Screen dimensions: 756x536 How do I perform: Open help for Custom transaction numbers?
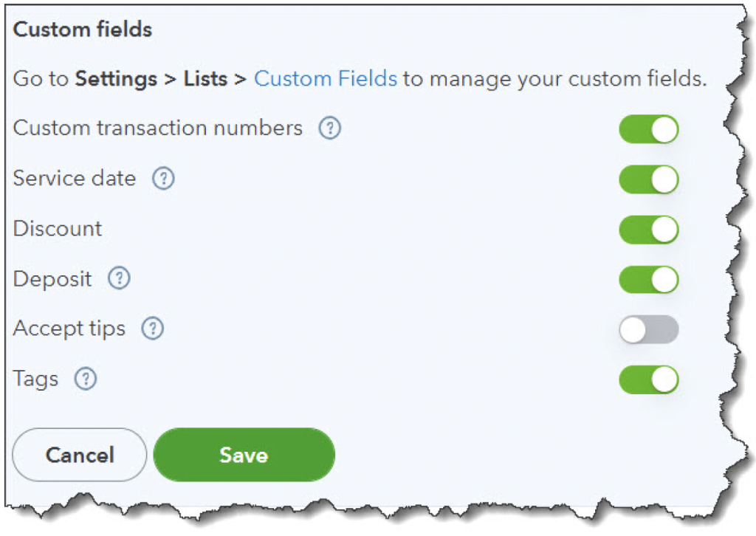[x=330, y=128]
